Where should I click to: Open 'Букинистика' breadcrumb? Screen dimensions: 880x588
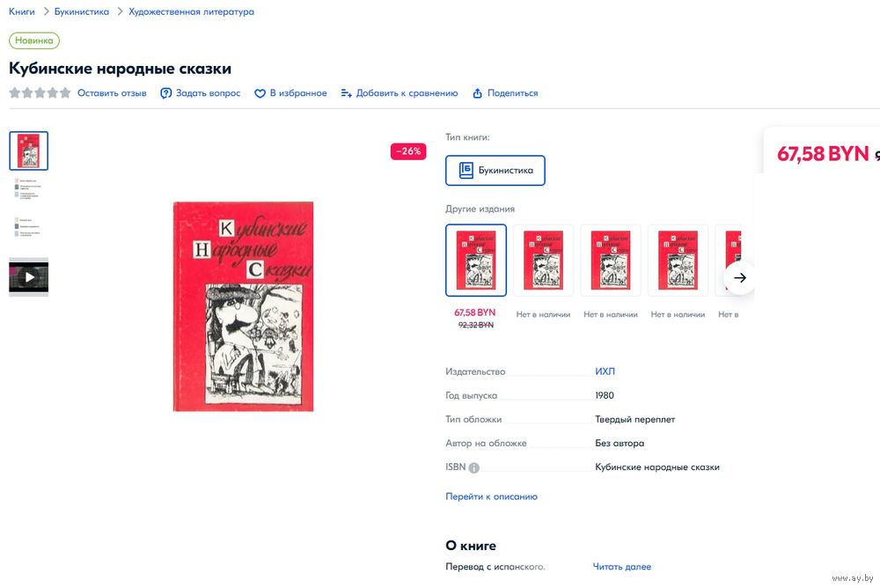pyautogui.click(x=81, y=11)
